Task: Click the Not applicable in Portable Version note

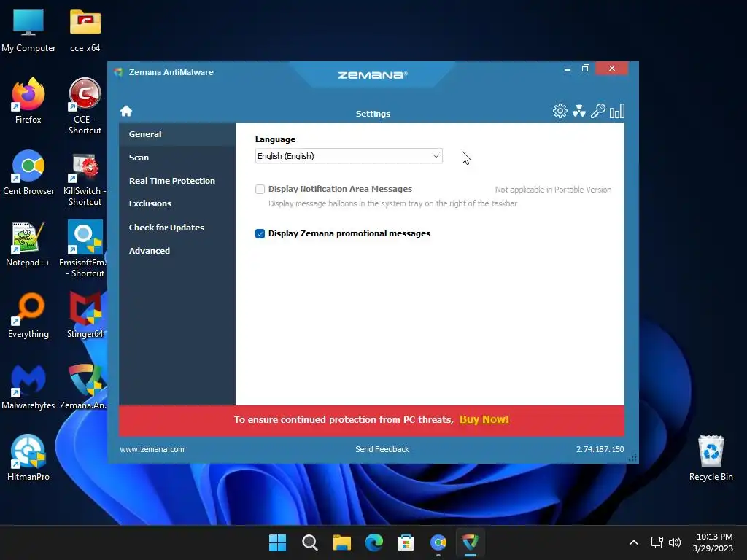Action: (x=553, y=190)
